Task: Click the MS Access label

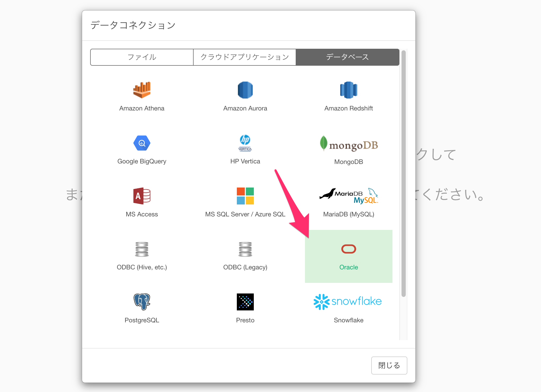Action: (142, 214)
